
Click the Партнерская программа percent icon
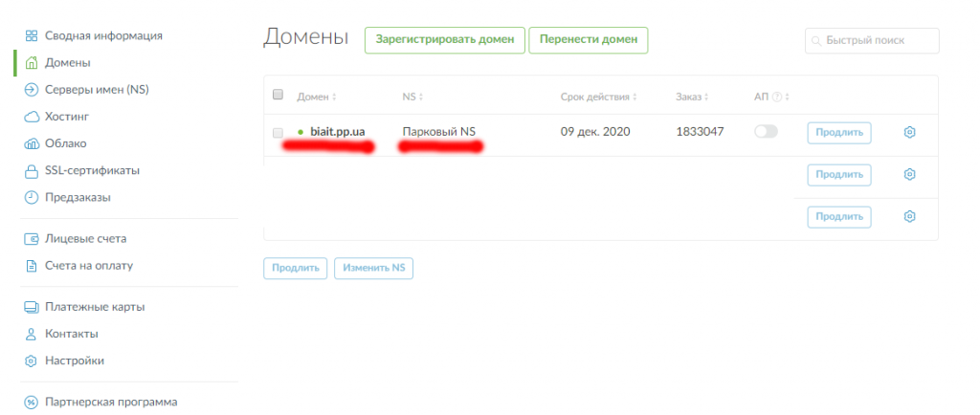point(32,402)
